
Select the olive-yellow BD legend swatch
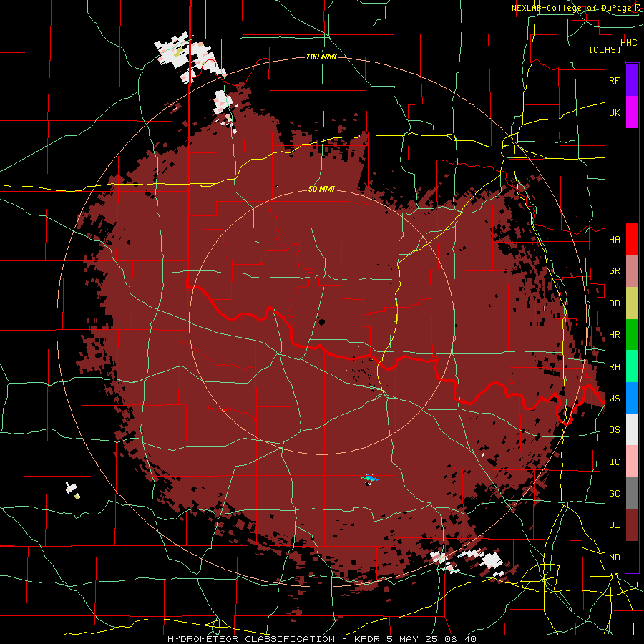632,303
